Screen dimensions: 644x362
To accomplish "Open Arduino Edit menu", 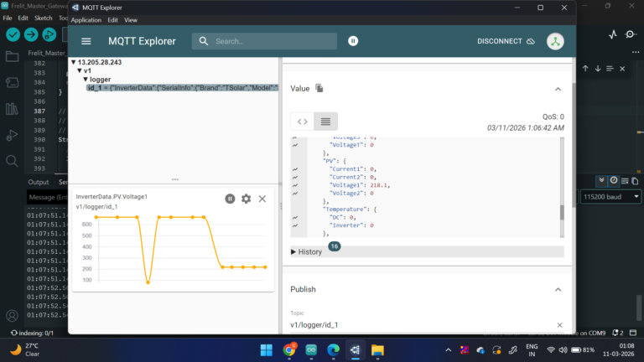I will pyautogui.click(x=23, y=18).
